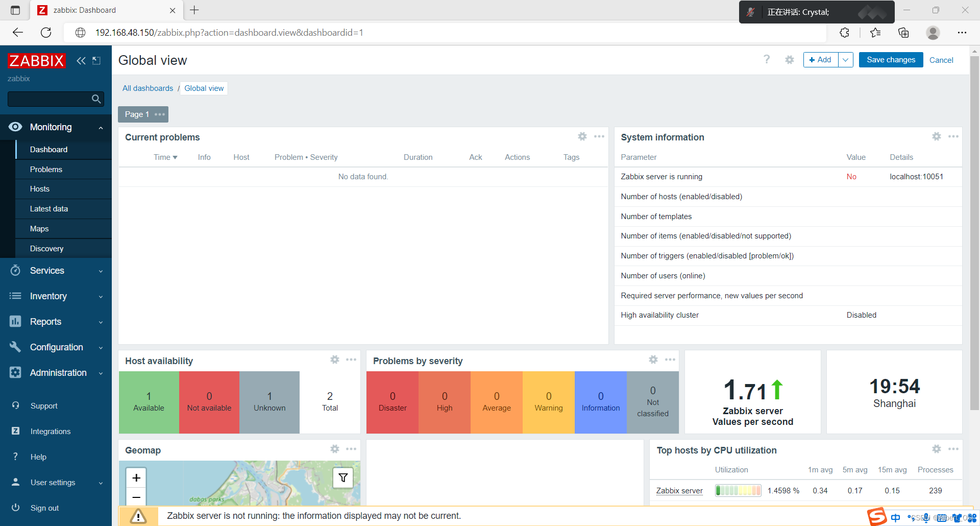Click the Zabbix logo in sidebar
This screenshot has height=526, width=980.
pos(36,61)
